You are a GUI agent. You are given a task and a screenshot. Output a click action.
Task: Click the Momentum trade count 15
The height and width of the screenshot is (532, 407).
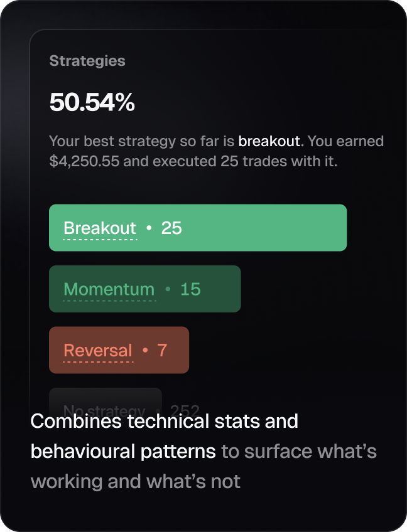coord(190,289)
